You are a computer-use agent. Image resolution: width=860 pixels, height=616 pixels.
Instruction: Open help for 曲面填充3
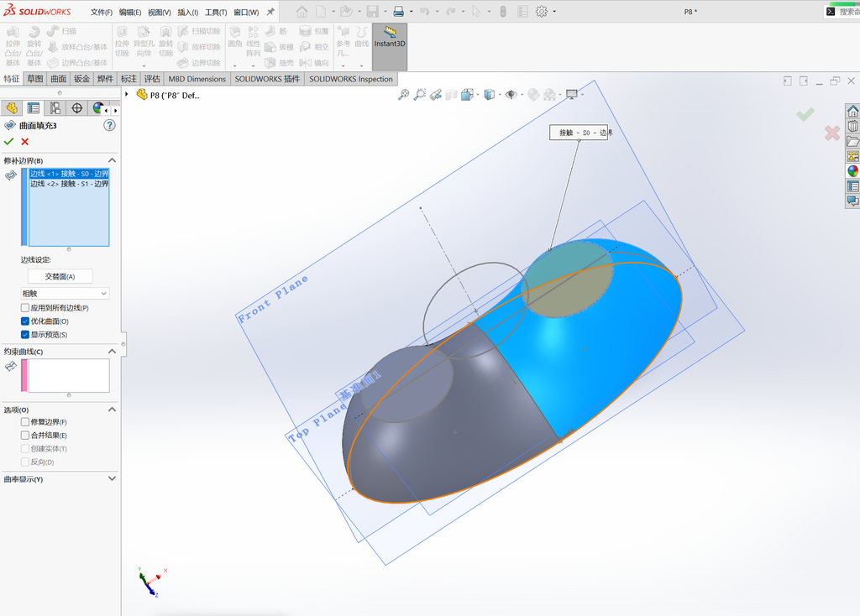pos(110,126)
